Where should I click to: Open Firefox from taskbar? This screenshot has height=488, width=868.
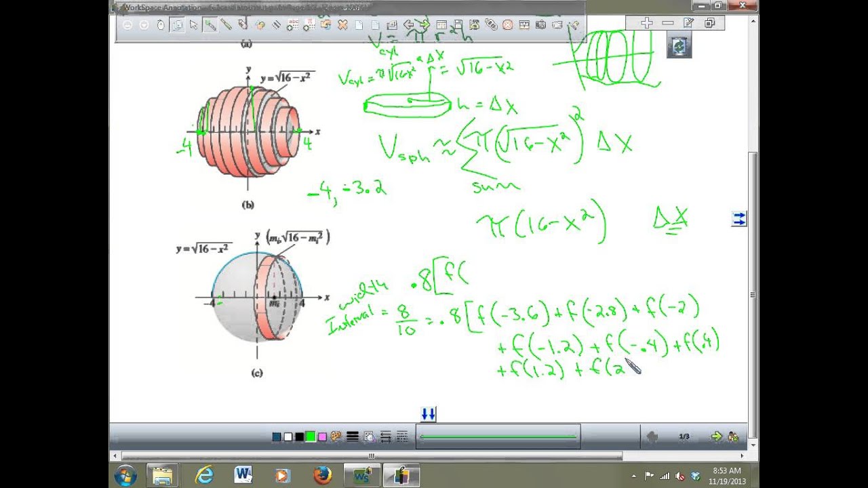pos(323,476)
